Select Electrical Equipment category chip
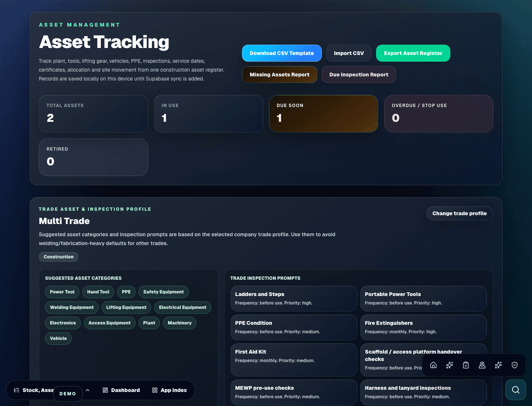 tap(183, 307)
